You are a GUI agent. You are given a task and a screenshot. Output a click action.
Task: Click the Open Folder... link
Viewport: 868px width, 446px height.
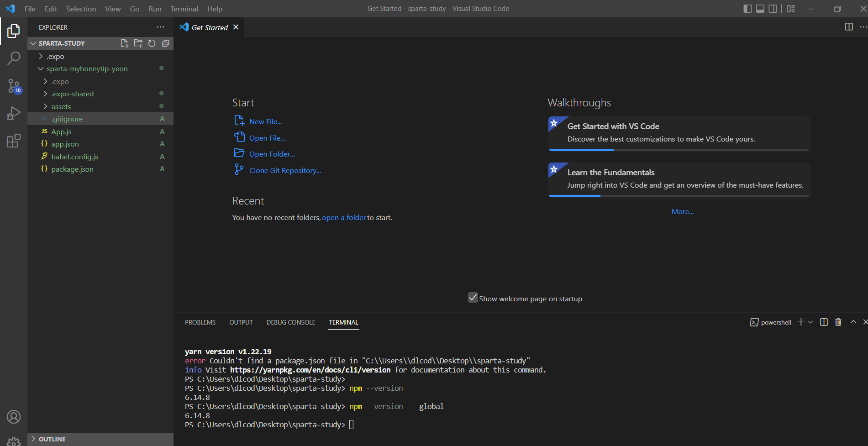(x=272, y=154)
